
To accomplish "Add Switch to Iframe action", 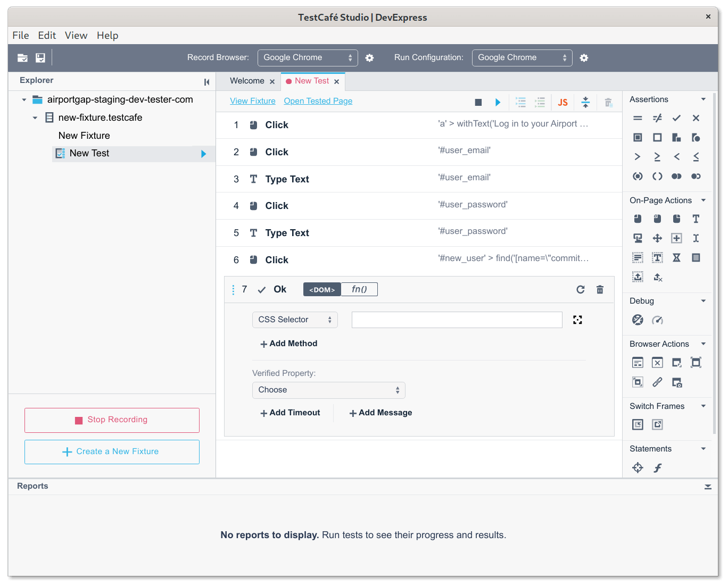I will 638,424.
